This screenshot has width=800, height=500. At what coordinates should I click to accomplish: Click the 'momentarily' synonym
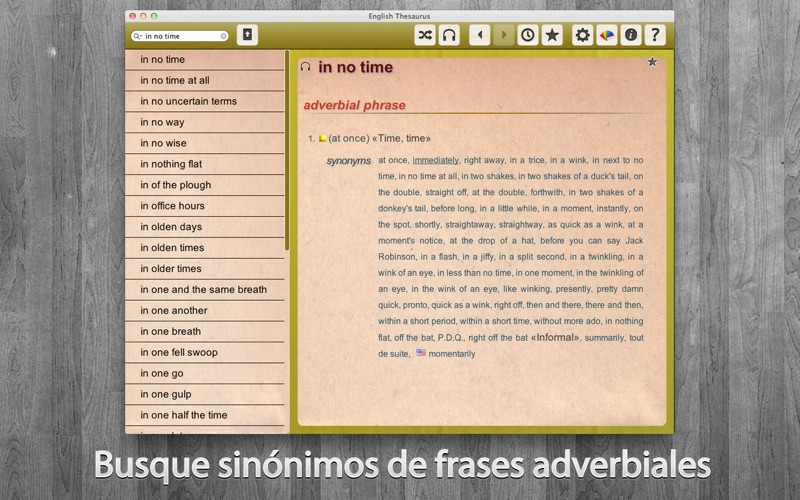(452, 354)
